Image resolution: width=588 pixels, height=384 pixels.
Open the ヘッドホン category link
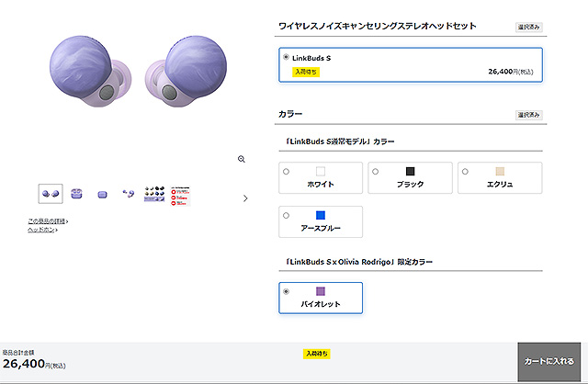[42, 230]
